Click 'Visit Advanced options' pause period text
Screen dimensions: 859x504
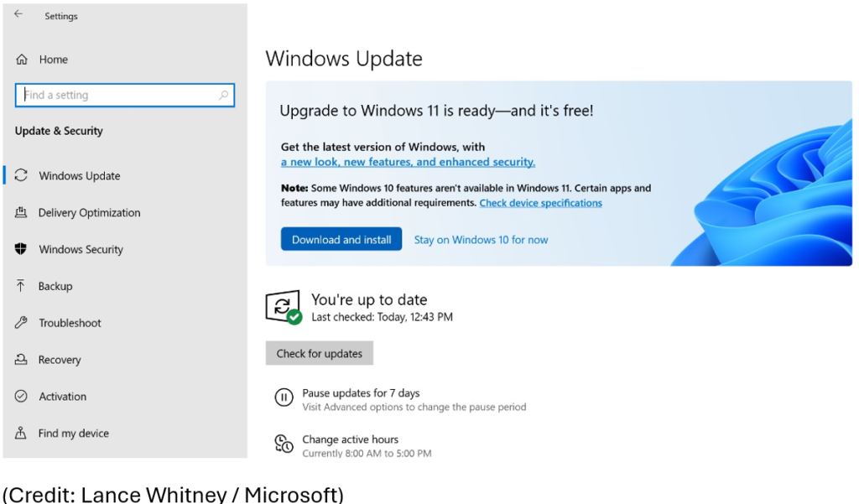(414, 407)
